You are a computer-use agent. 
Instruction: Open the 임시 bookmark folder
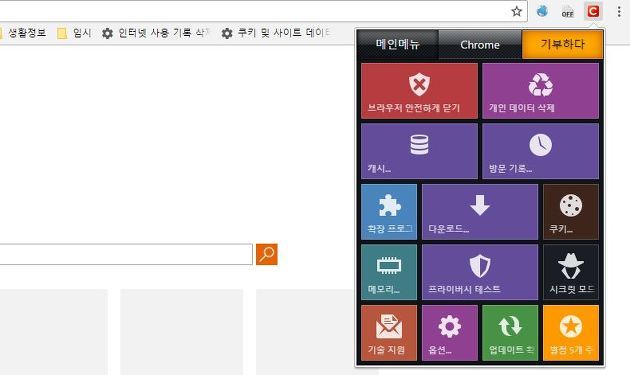point(74,33)
